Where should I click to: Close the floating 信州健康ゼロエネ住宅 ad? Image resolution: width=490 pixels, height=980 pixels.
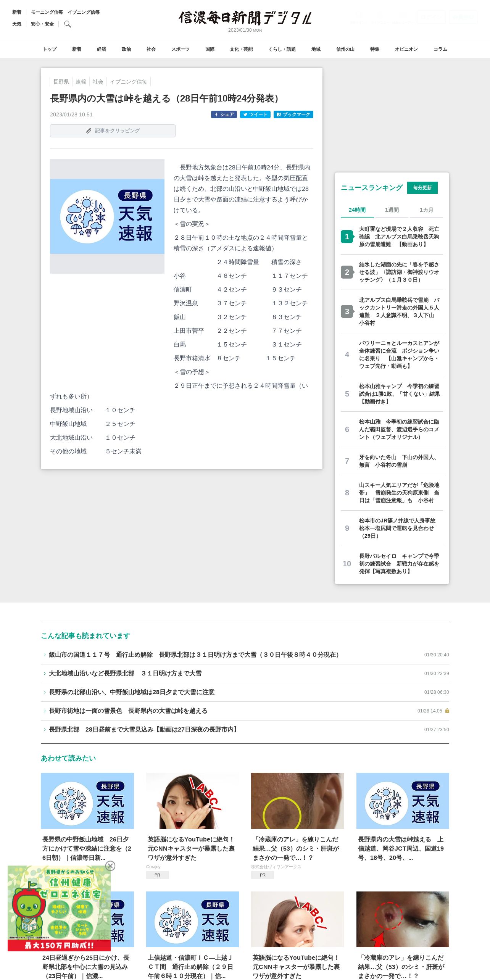[x=110, y=866]
